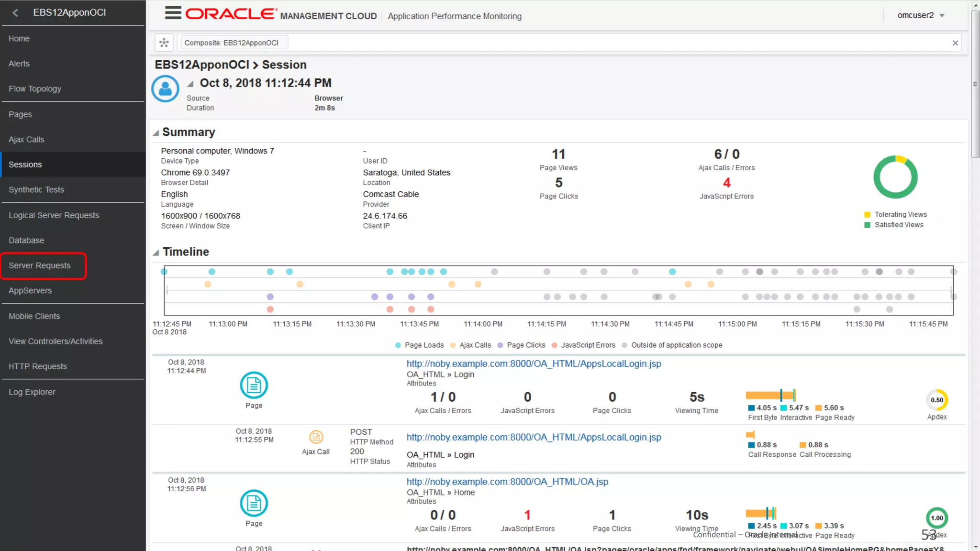
Task: Click the Client IP value 24.6.174.66
Action: click(385, 216)
